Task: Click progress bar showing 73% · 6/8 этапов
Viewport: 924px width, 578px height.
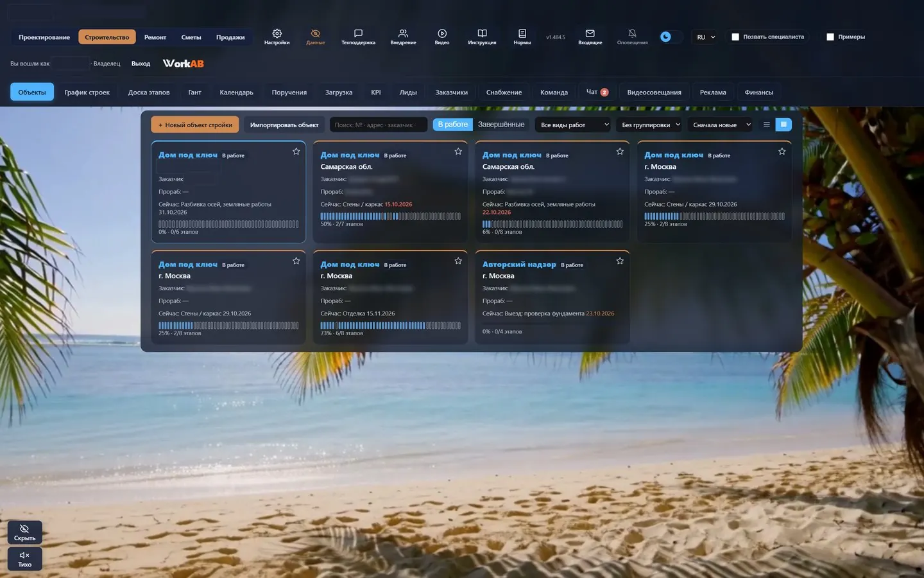Action: coord(390,326)
